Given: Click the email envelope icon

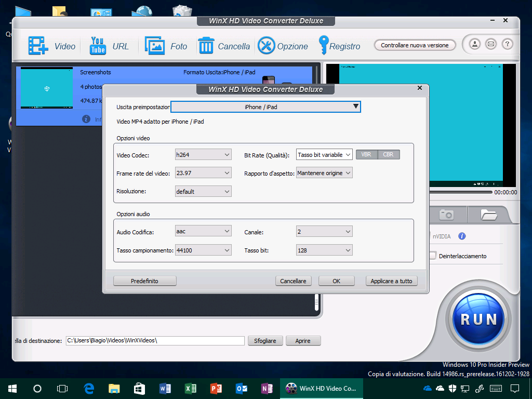Looking at the screenshot, I should click(x=491, y=44).
